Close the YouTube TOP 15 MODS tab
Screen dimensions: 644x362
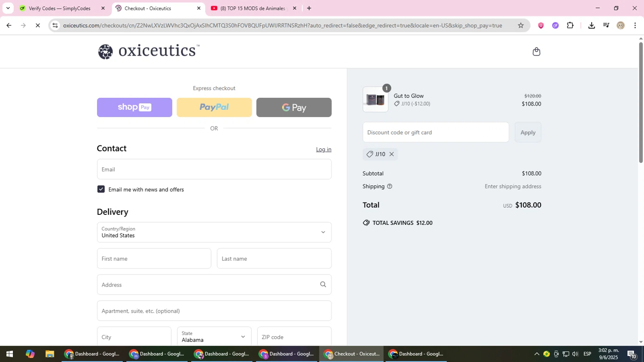point(295,8)
